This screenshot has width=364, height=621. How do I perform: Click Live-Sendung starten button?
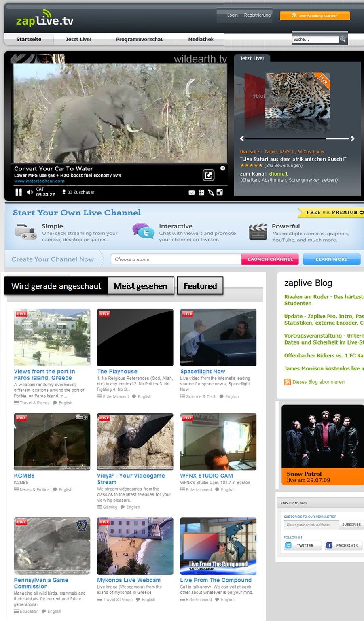click(315, 15)
